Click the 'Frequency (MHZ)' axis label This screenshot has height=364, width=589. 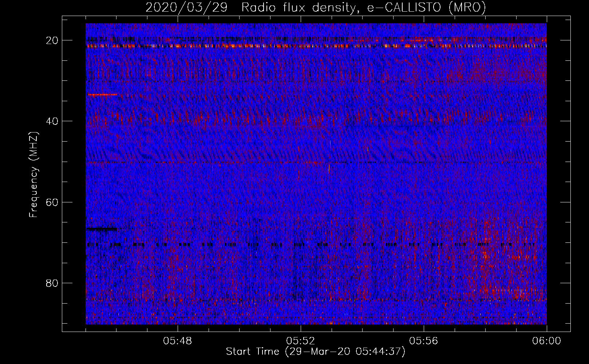[33, 174]
